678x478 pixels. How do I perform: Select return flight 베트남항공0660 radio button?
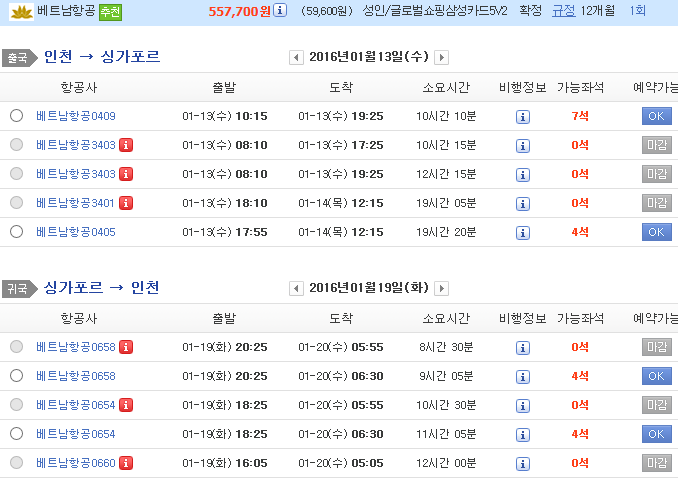click(x=16, y=463)
